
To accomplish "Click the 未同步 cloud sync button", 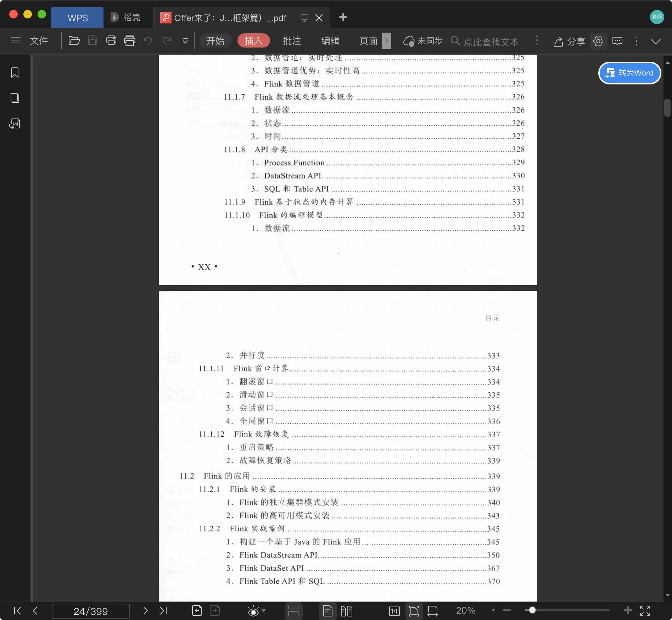I will [423, 41].
